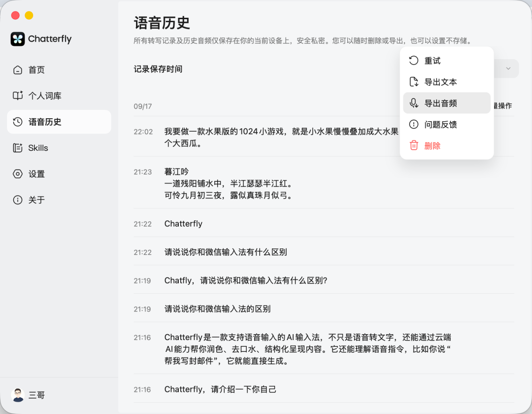Click the 21:23 entry titled 暮江吟
The height and width of the screenshot is (414, 532).
tap(324, 183)
